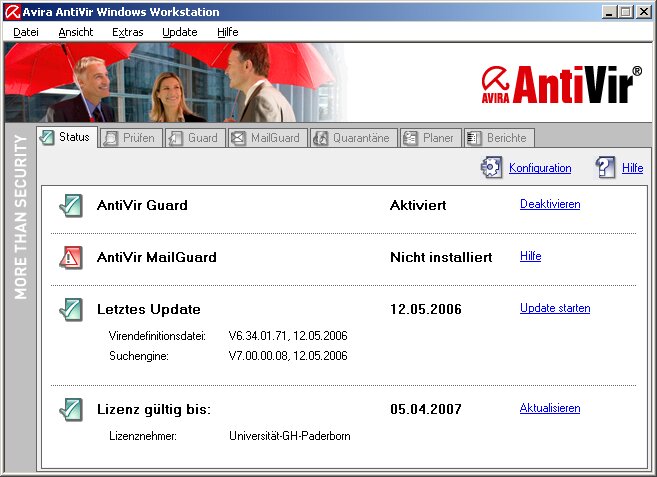This screenshot has width=657, height=477.
Task: Open the Hilfe menu in menu bar
Action: click(228, 32)
